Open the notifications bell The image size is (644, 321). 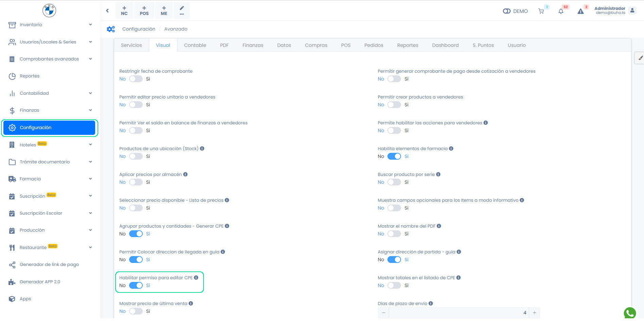pos(561,11)
